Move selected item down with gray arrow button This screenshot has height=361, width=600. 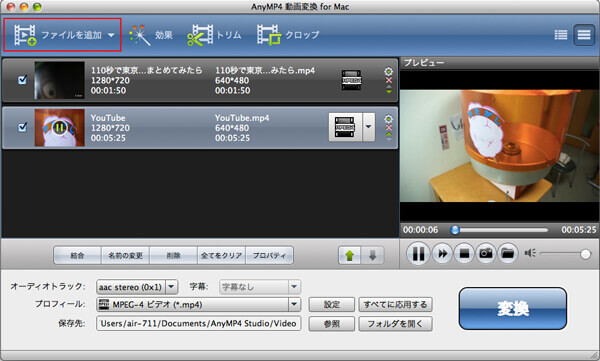[x=372, y=255]
